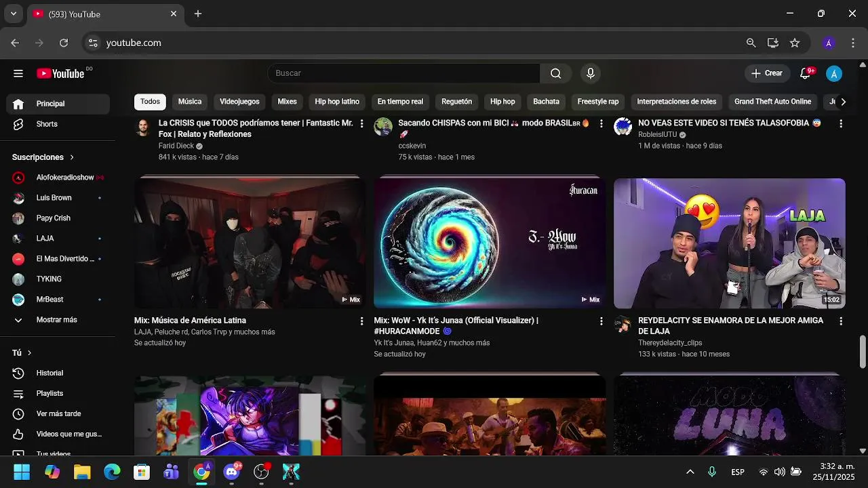
Task: Click the Thereydelacity_clips channel avatar
Action: [x=623, y=324]
